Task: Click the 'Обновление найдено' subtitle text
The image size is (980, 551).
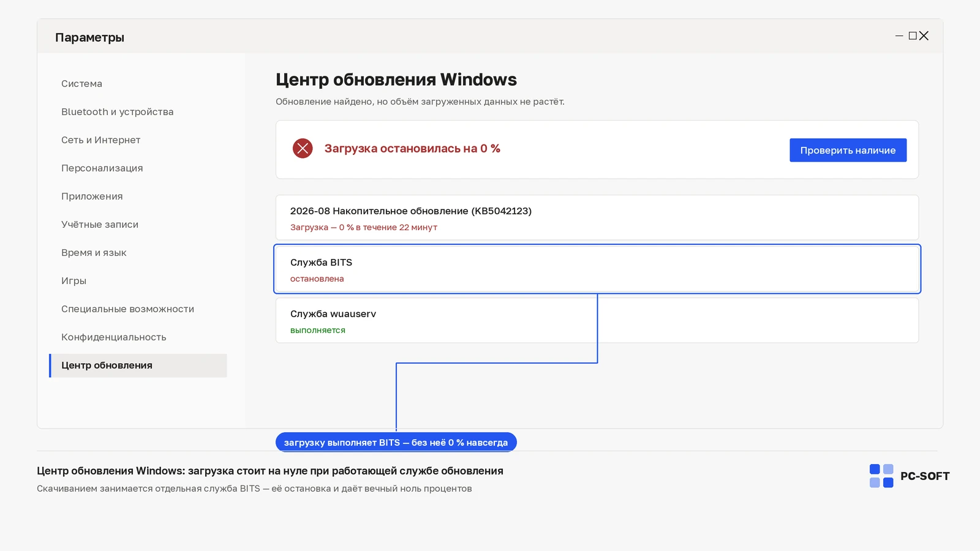Action: point(420,102)
